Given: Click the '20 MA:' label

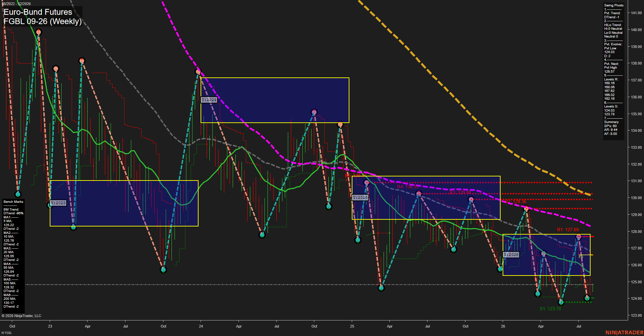Looking at the screenshot, I should click(9, 252).
